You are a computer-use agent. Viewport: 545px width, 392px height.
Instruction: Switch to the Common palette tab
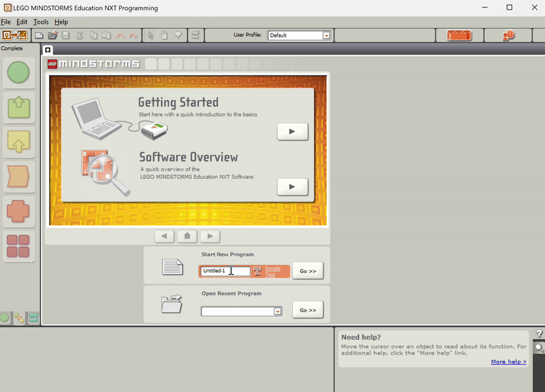[5, 318]
